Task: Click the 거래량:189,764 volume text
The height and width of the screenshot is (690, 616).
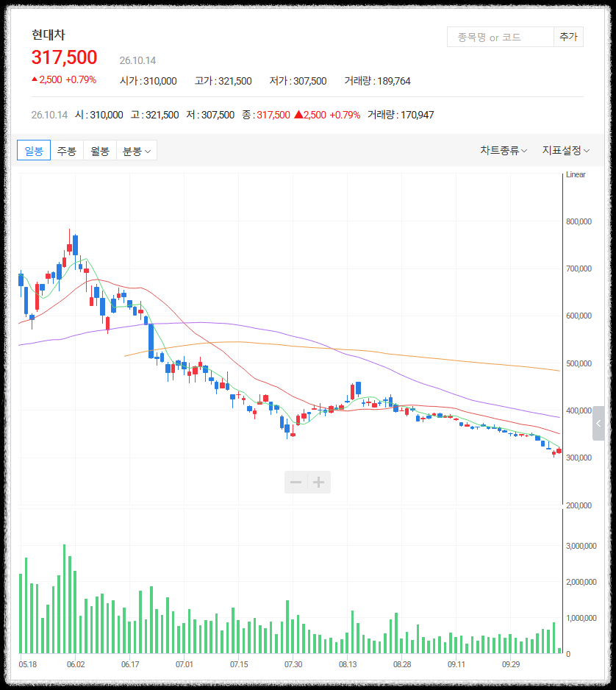Action: [377, 81]
